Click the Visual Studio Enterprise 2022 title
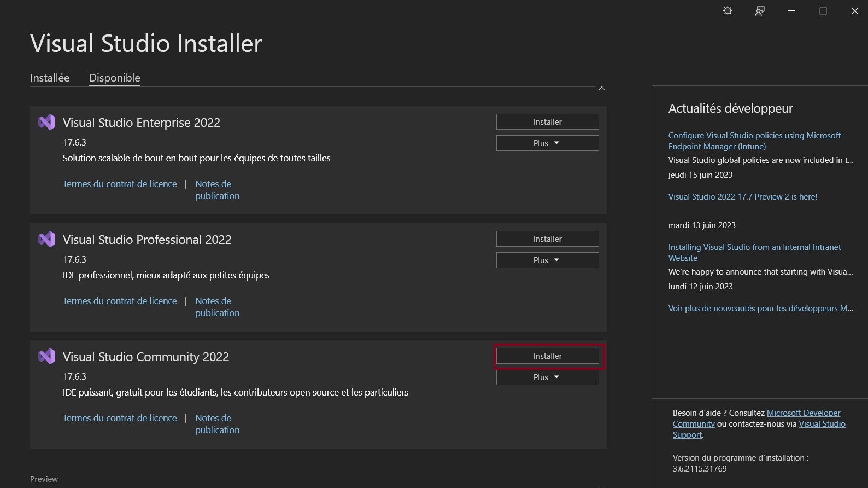Image resolution: width=868 pixels, height=488 pixels. coord(142,123)
